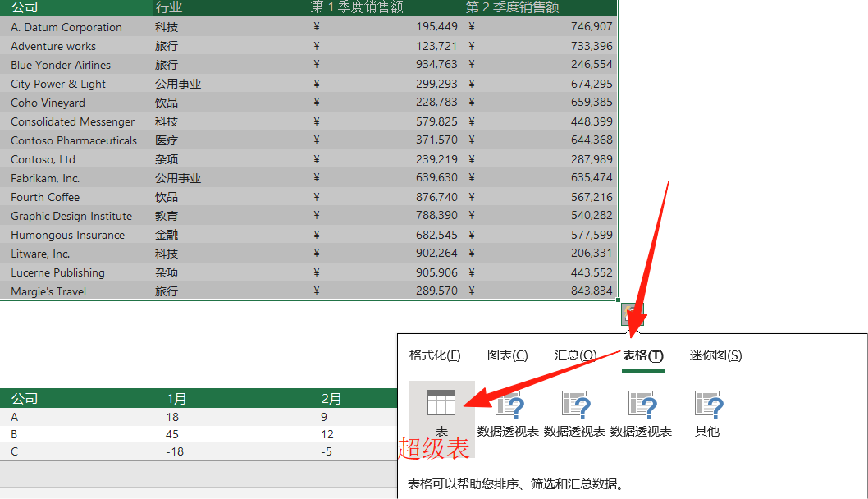Click the 1月 column header

[176, 398]
